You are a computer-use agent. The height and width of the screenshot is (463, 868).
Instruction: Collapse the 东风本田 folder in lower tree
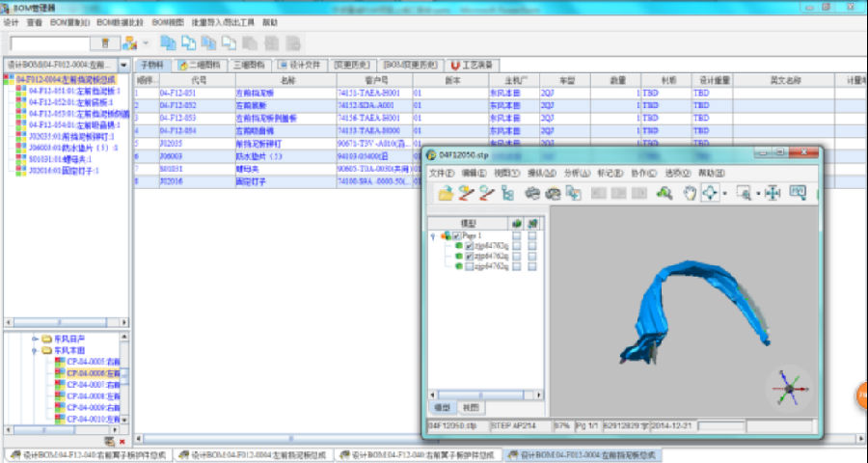pyautogui.click(x=35, y=350)
